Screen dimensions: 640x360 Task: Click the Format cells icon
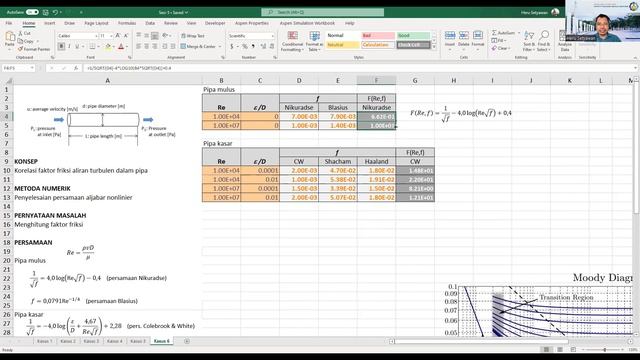tap(478, 36)
